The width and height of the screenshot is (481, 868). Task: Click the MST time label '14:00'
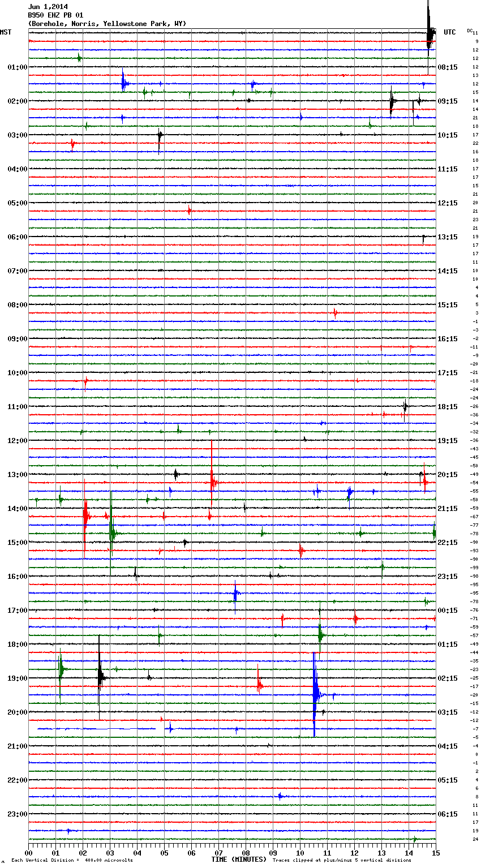point(18,509)
